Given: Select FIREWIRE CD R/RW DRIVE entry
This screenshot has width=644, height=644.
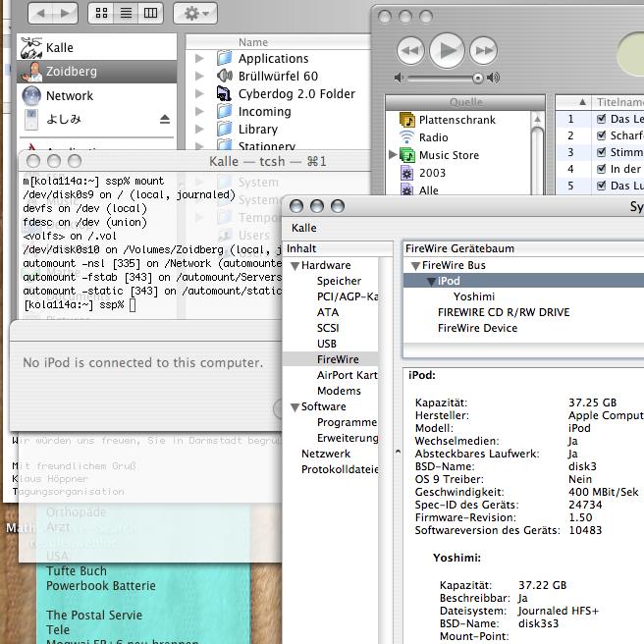Looking at the screenshot, I should 503,312.
